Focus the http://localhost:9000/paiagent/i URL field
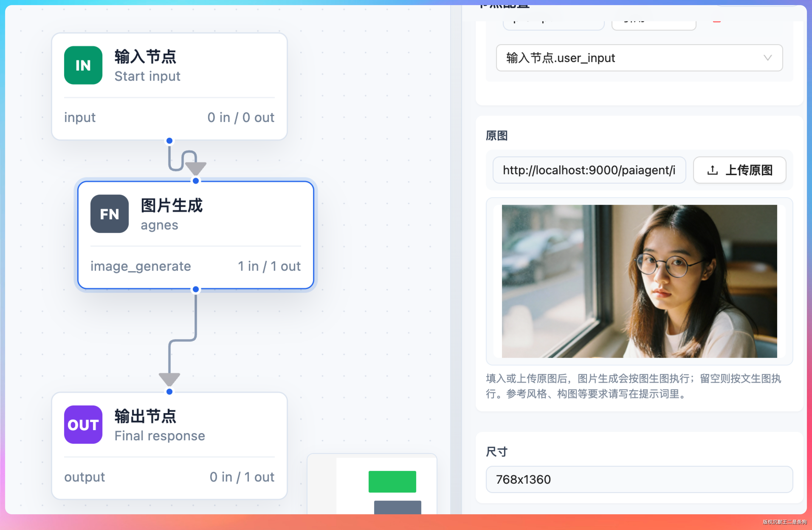812x530 pixels. 589,170
